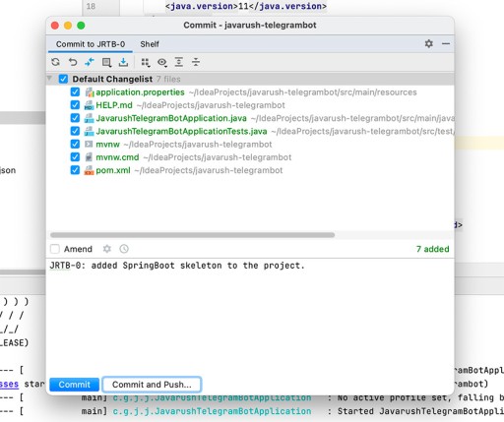504x422 pixels.
Task: Select the mvnw.cmd file row
Action: (250, 157)
